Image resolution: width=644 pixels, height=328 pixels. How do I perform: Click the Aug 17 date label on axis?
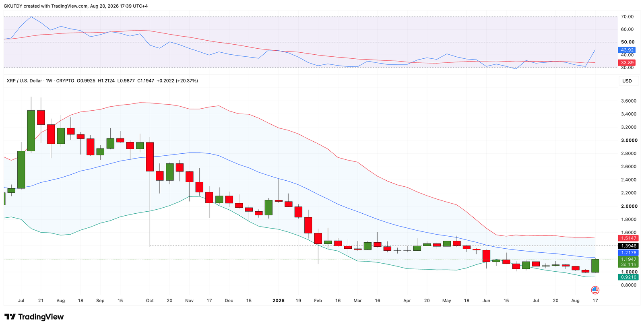[595, 301]
